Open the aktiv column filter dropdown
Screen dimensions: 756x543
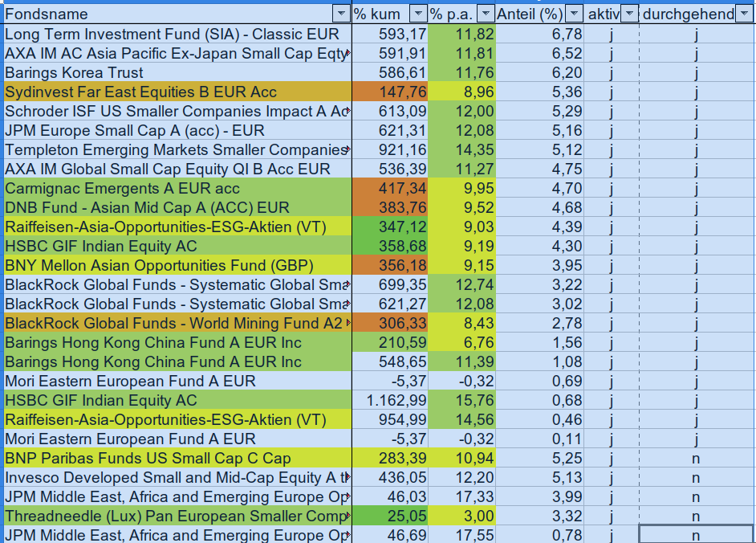click(629, 14)
